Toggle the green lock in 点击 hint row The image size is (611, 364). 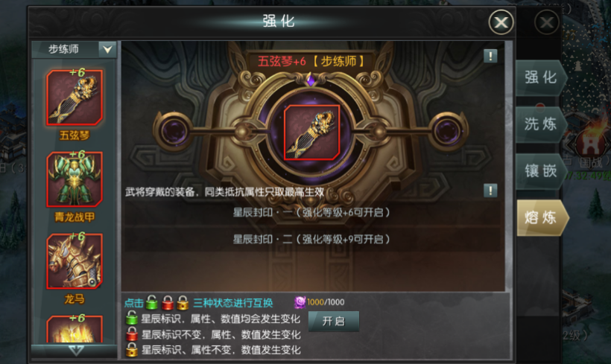tap(152, 302)
